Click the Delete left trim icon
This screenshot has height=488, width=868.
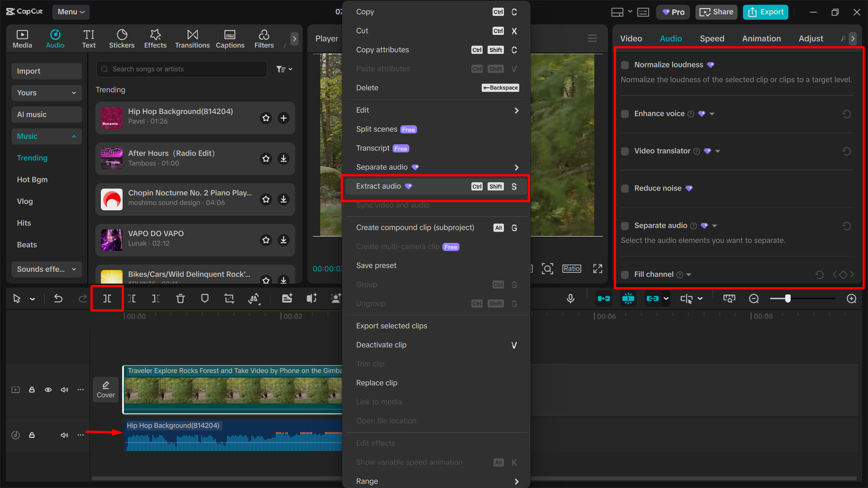(x=132, y=298)
